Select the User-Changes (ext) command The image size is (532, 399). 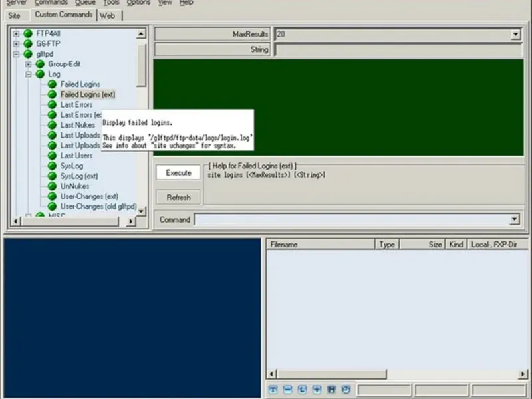[89, 196]
